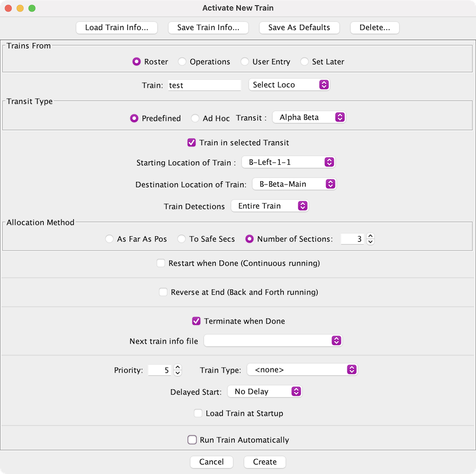
Task: Open Delayed Start dropdown
Action: 265,391
